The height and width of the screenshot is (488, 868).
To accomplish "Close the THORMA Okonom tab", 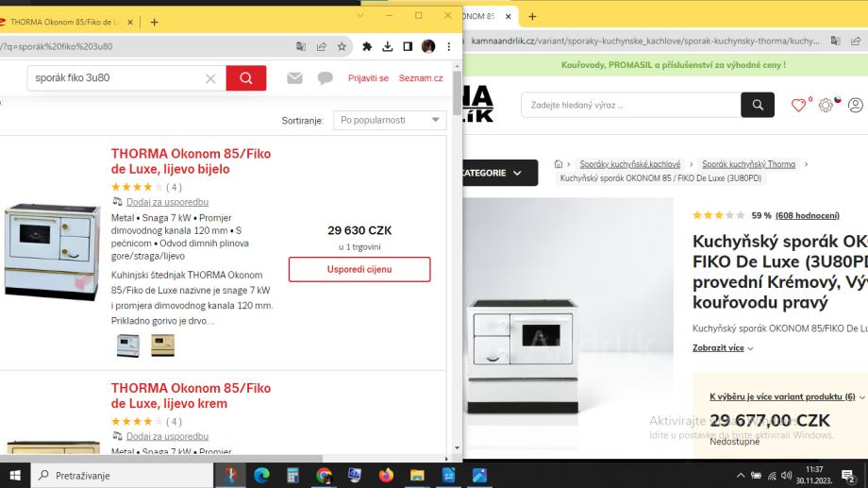I will (x=130, y=22).
